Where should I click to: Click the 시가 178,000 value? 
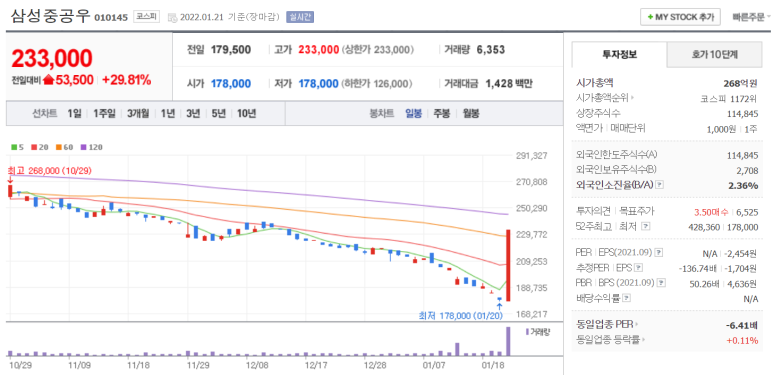(x=231, y=84)
